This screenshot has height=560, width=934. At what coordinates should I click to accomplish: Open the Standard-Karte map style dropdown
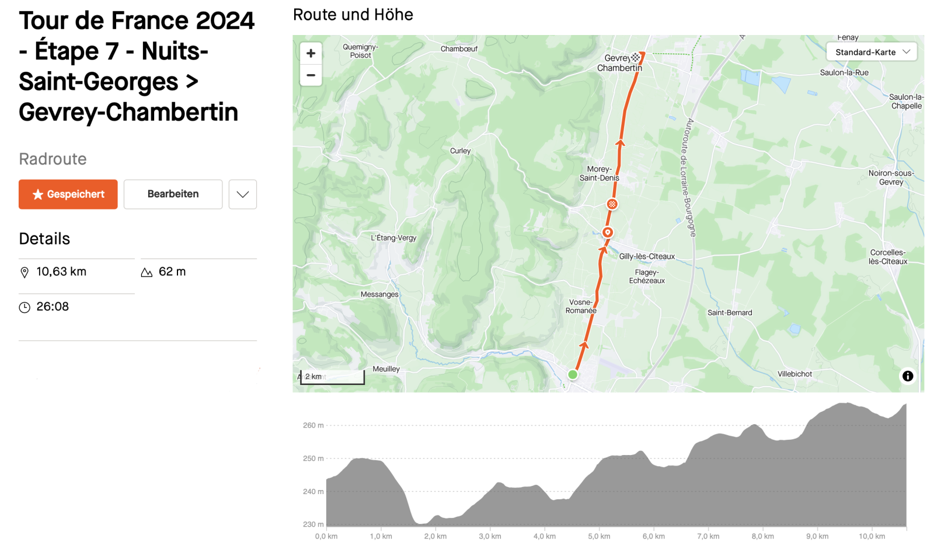click(872, 52)
